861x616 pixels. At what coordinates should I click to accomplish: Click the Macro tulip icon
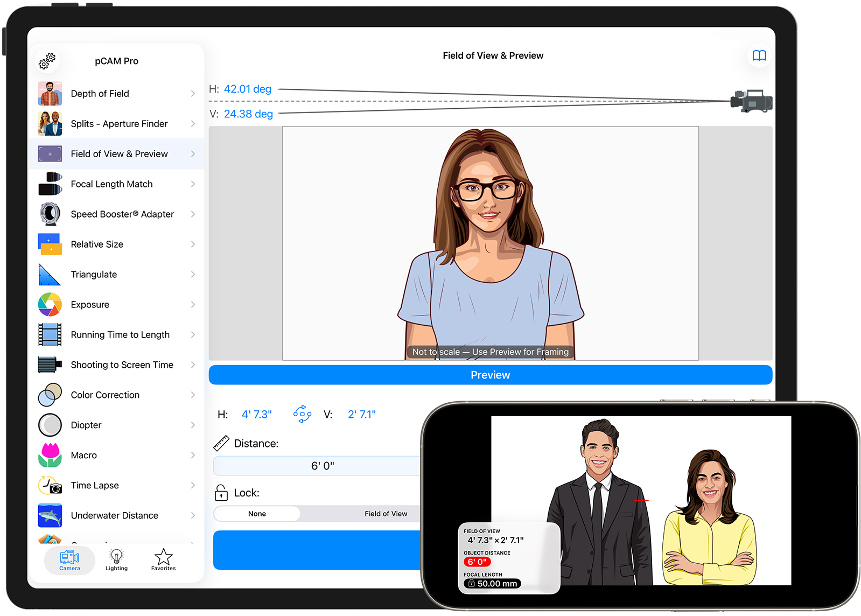pyautogui.click(x=50, y=456)
